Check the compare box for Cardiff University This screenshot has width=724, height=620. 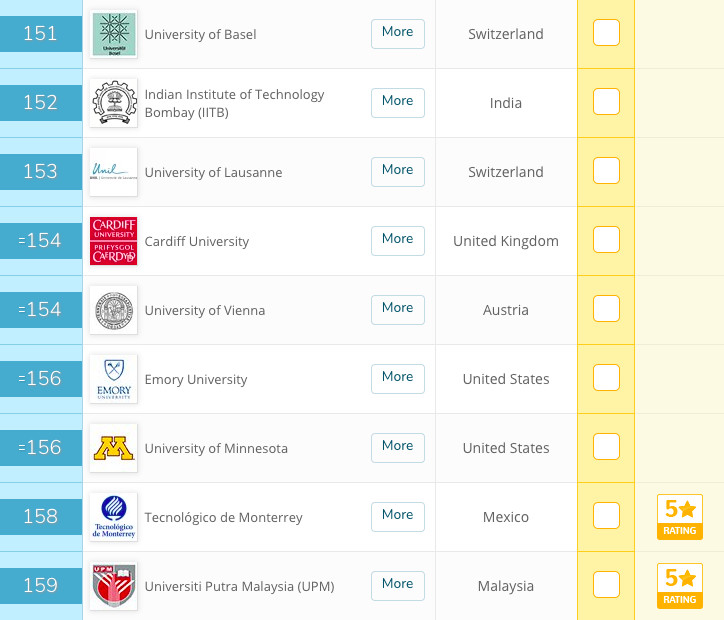click(x=606, y=240)
